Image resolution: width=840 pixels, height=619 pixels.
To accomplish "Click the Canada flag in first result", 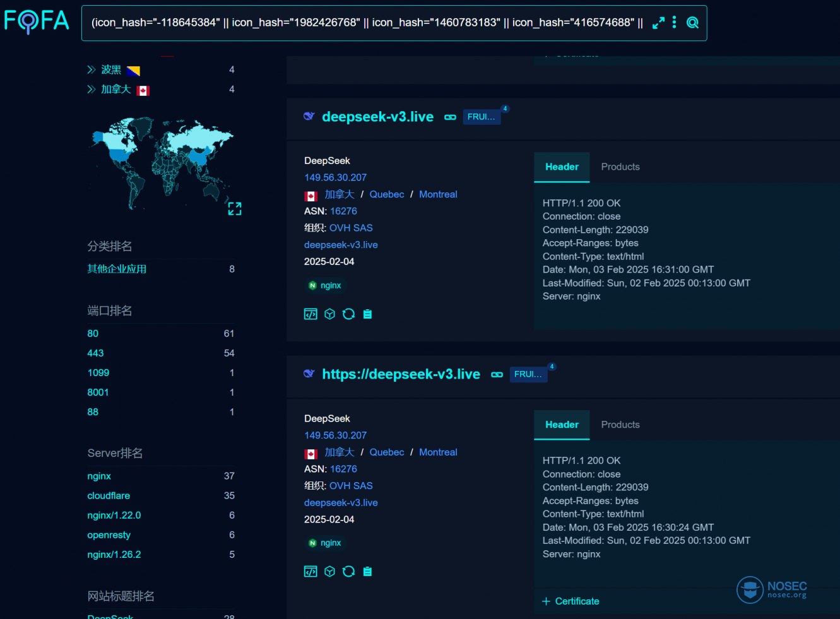I will pyautogui.click(x=311, y=196).
